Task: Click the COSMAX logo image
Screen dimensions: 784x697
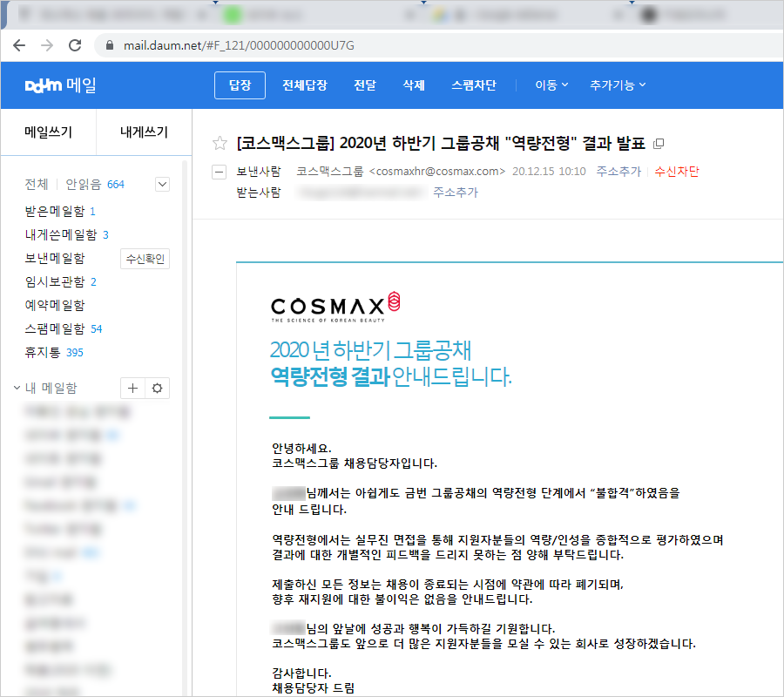Action: tap(335, 307)
